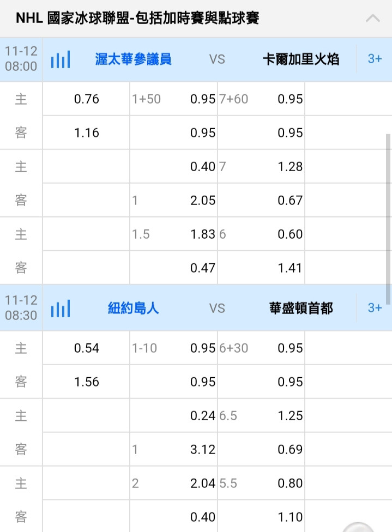Select odds 1.10 in Islanders match
The height and width of the screenshot is (532, 392).
pyautogui.click(x=261, y=516)
